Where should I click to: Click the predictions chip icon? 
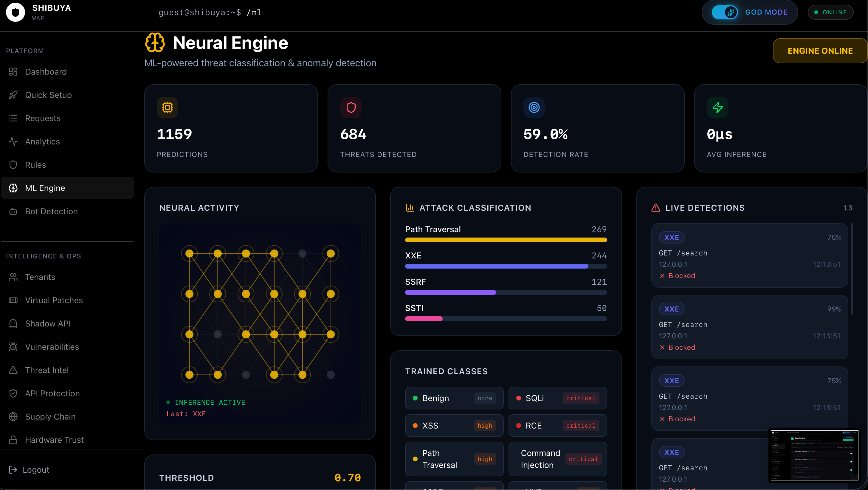point(167,107)
